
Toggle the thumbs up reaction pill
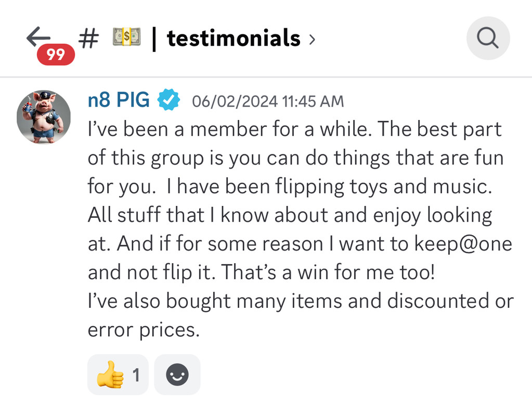(118, 374)
